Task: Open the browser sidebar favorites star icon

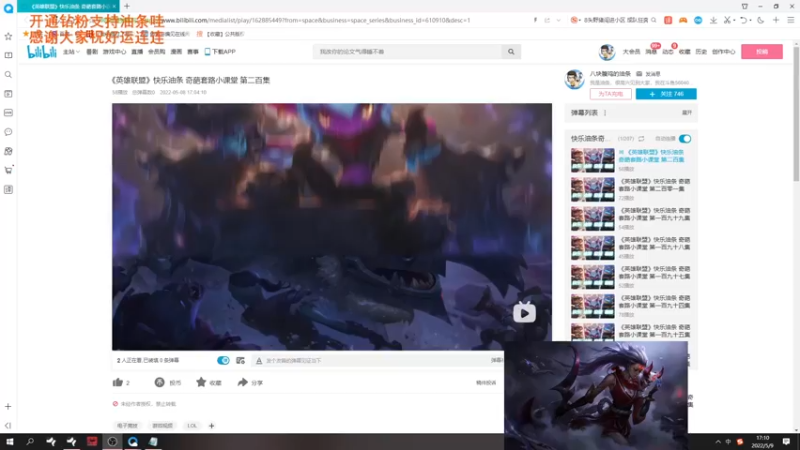Action: tap(8, 36)
